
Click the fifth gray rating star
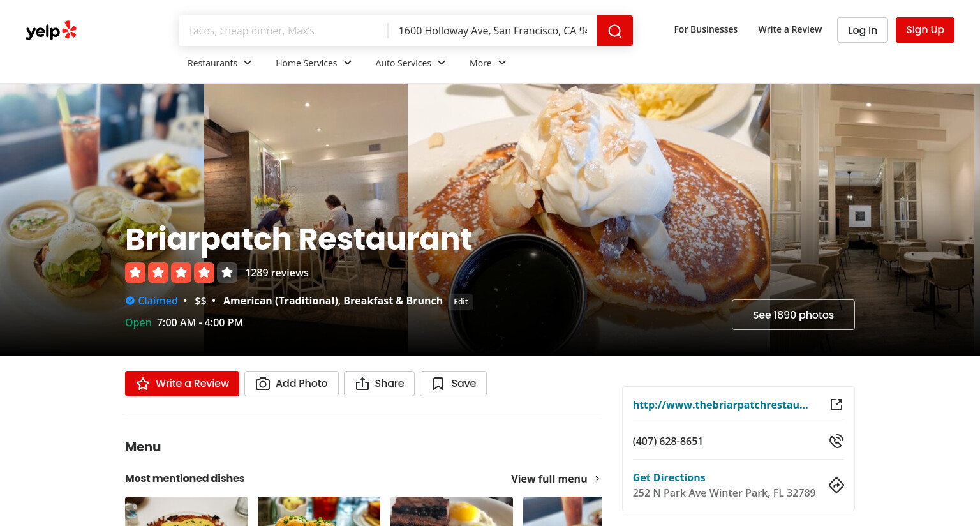click(x=227, y=273)
